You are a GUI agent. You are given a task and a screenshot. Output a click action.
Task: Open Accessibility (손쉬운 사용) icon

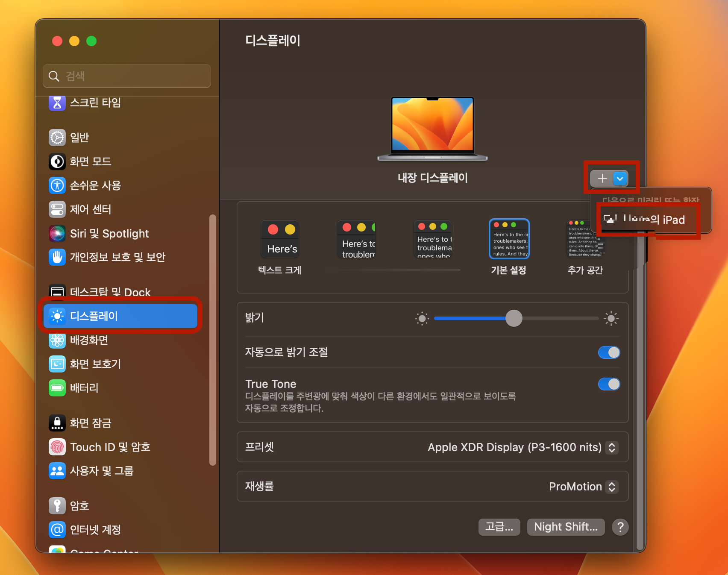[x=57, y=185]
